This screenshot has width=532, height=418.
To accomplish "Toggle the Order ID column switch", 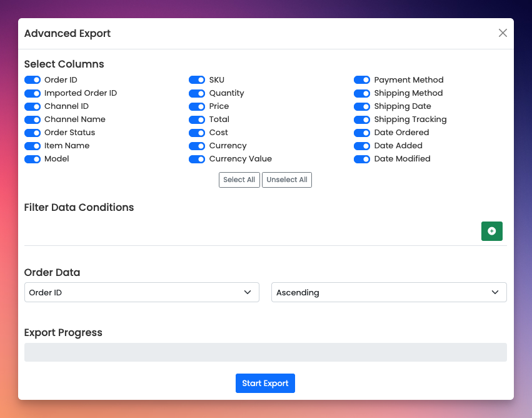I will coord(33,80).
